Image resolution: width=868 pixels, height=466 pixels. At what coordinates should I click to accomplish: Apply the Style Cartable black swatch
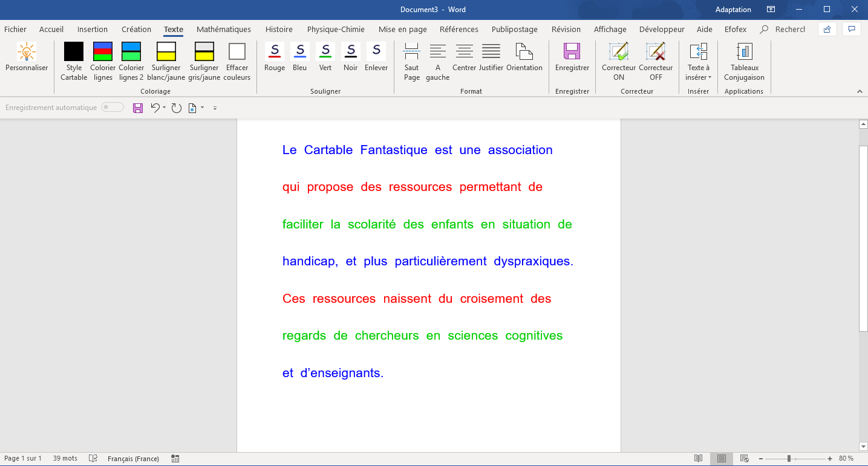[x=74, y=51]
